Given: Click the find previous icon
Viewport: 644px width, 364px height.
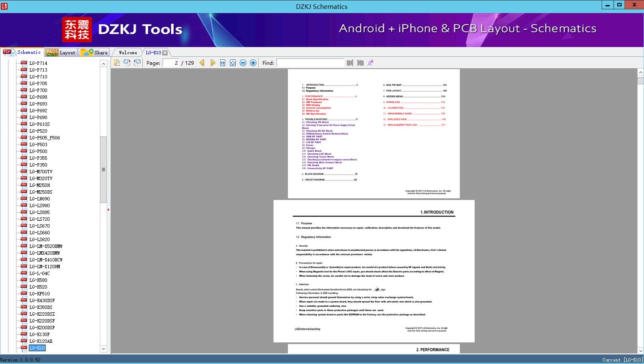Looking at the screenshot, I should [x=350, y=63].
